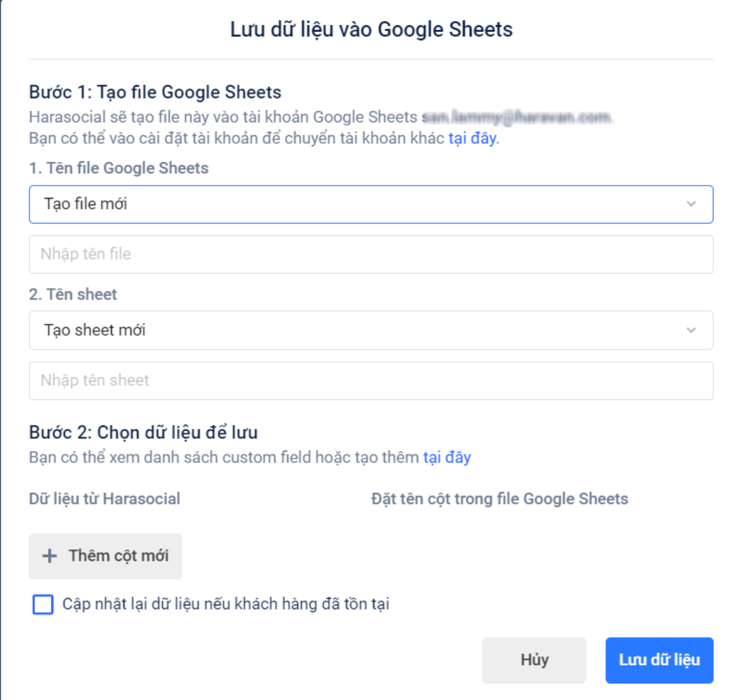Click the 2. Tên sheet field label
This screenshot has height=700, width=733.
(73, 294)
